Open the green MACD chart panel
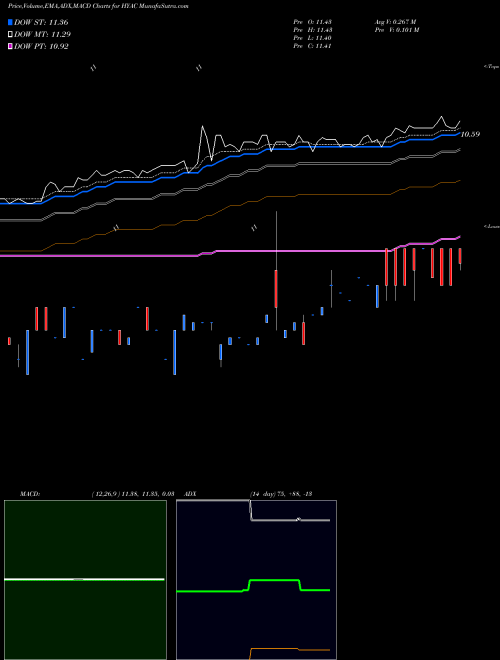This screenshot has width=500, height=660. pyautogui.click(x=85, y=580)
